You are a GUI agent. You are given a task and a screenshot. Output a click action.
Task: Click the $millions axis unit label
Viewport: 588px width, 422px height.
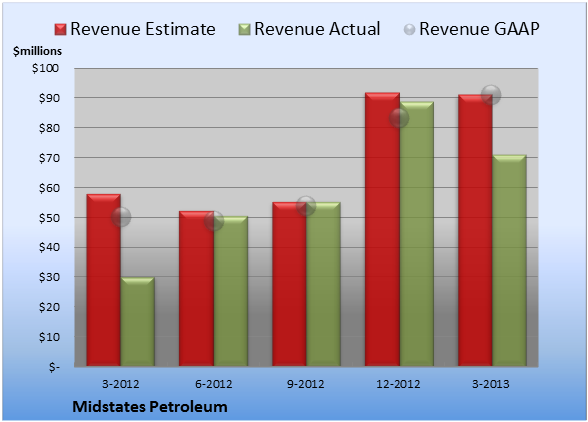(x=37, y=51)
